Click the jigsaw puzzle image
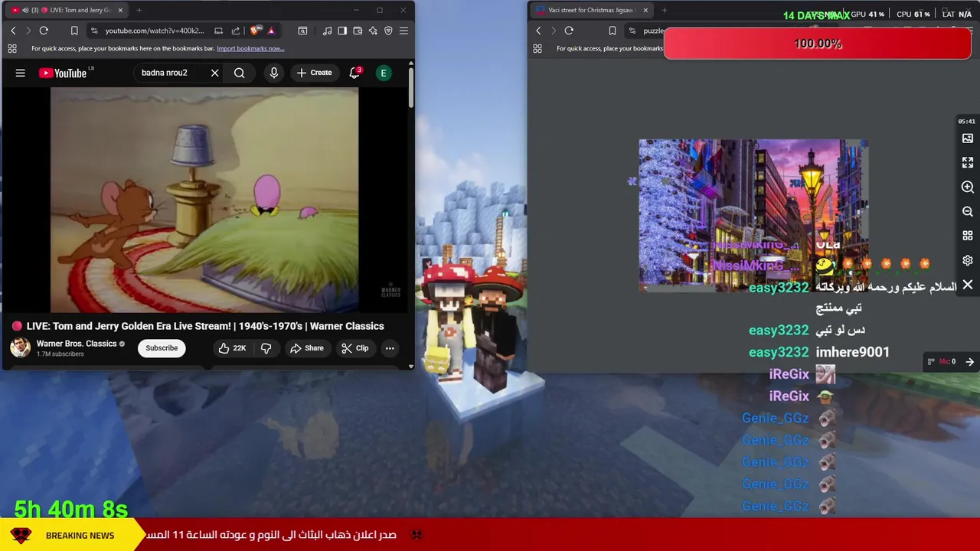This screenshot has width=980, height=551. (754, 215)
